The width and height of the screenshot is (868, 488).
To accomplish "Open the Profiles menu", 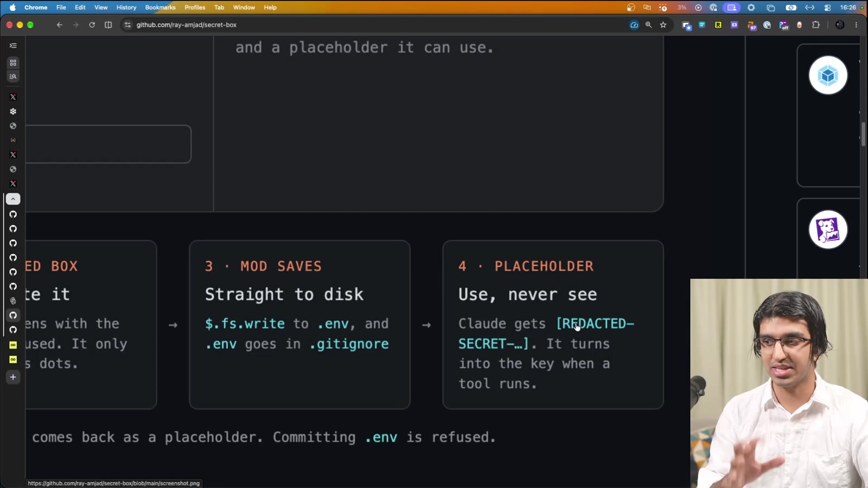I will click(x=195, y=8).
